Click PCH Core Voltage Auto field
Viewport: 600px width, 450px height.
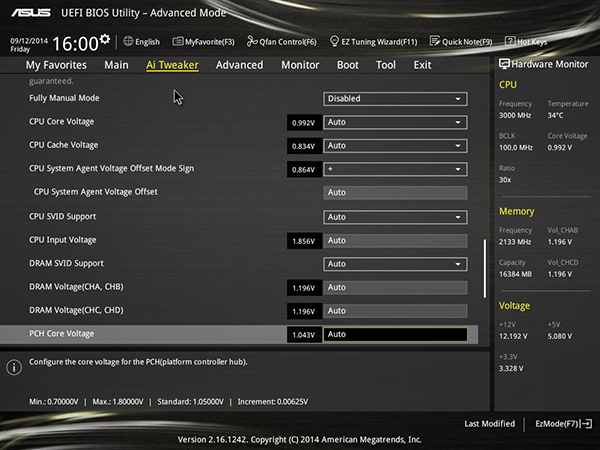(x=395, y=334)
